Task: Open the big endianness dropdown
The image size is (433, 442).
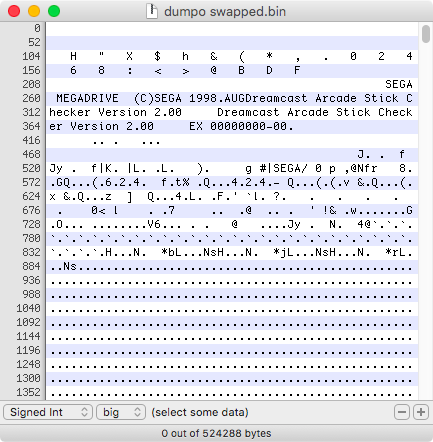Action: pyautogui.click(x=121, y=412)
